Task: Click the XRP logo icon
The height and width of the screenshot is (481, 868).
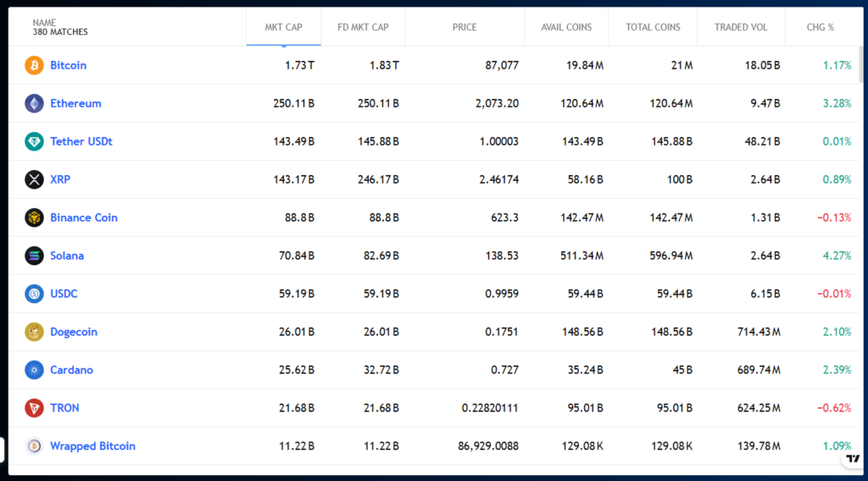Action: (34, 180)
